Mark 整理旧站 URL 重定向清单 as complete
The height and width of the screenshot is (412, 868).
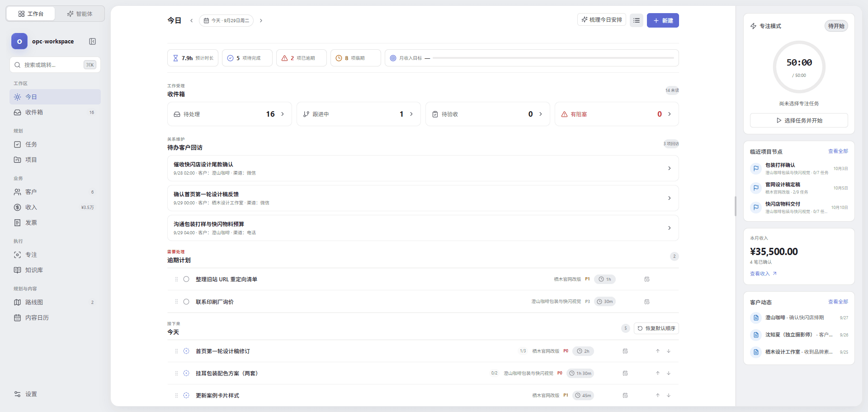[186, 279]
